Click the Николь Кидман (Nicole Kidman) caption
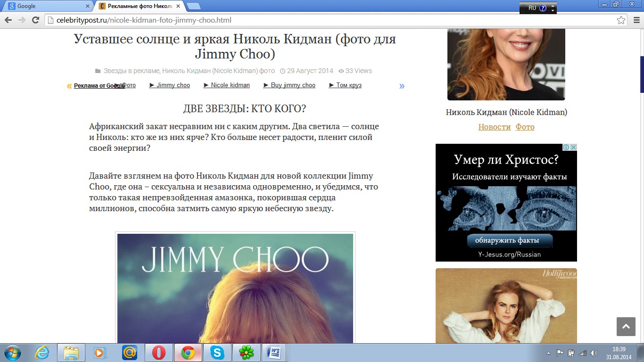 [506, 112]
